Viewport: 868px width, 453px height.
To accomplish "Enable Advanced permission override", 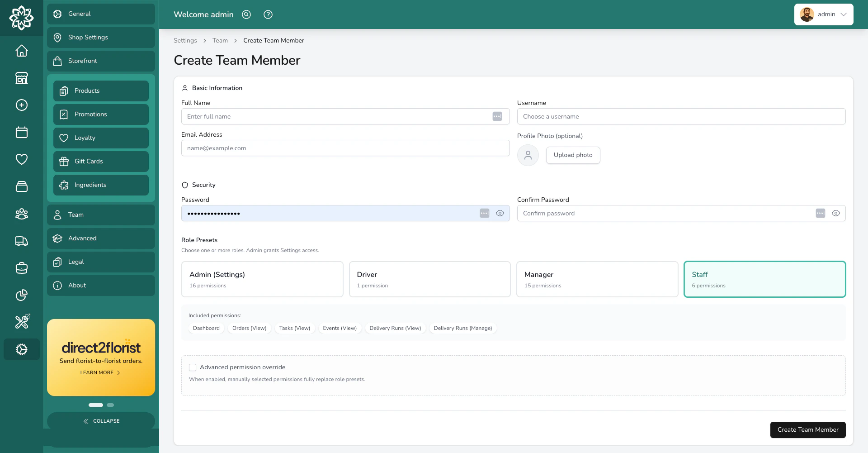I will click(x=193, y=367).
